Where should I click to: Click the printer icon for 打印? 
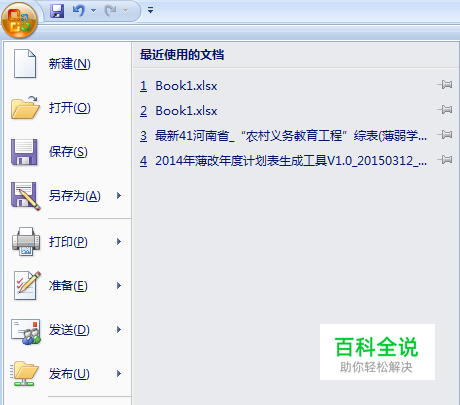pyautogui.click(x=26, y=242)
